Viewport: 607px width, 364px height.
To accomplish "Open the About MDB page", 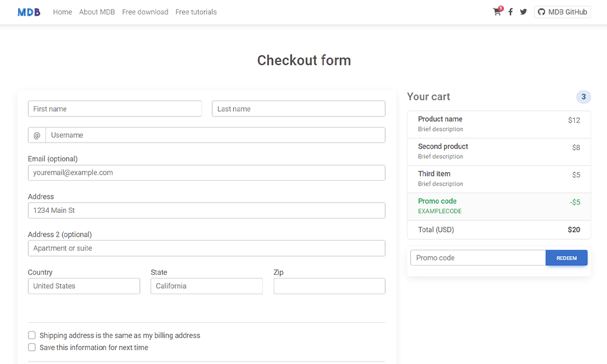I will pyautogui.click(x=97, y=12).
